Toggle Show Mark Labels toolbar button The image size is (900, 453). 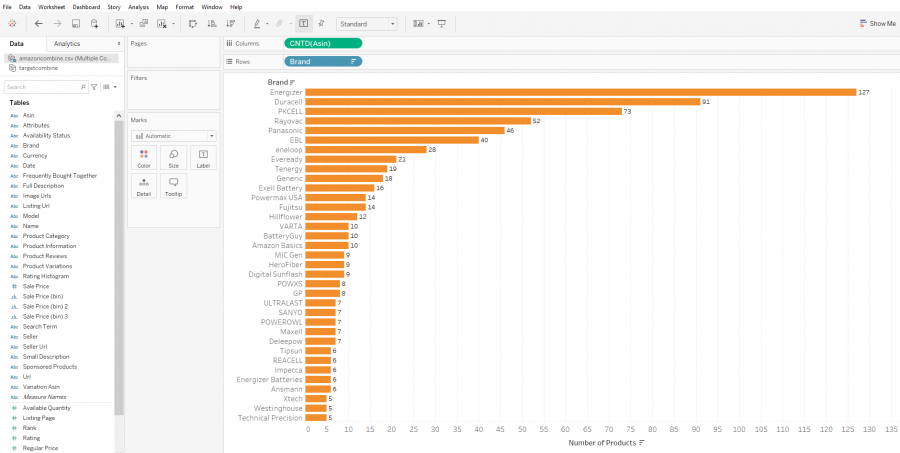tap(304, 23)
